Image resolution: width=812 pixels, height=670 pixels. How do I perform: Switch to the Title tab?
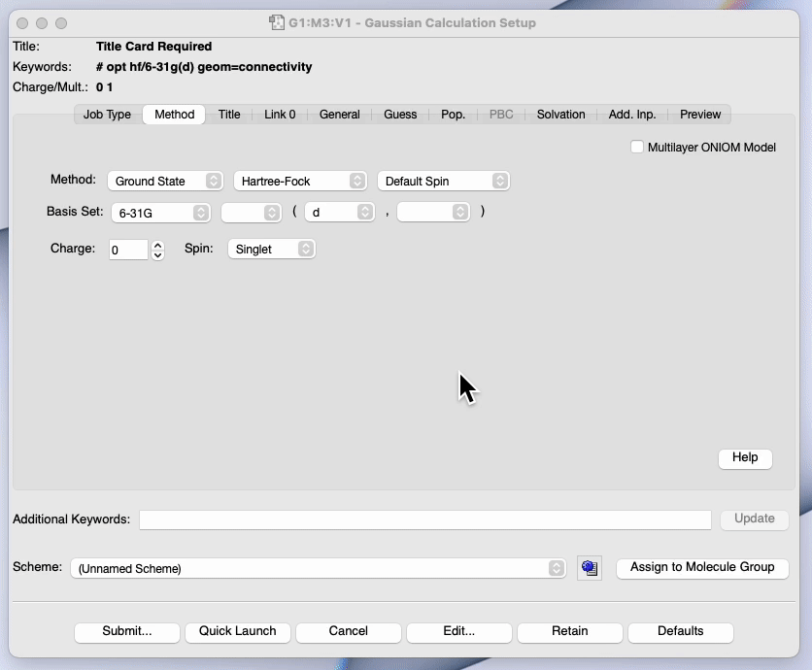click(x=229, y=115)
